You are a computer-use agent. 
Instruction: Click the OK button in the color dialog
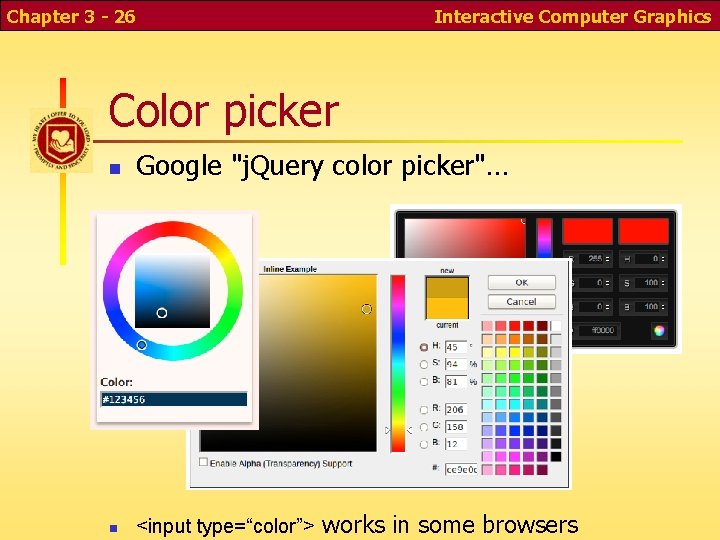(522, 282)
